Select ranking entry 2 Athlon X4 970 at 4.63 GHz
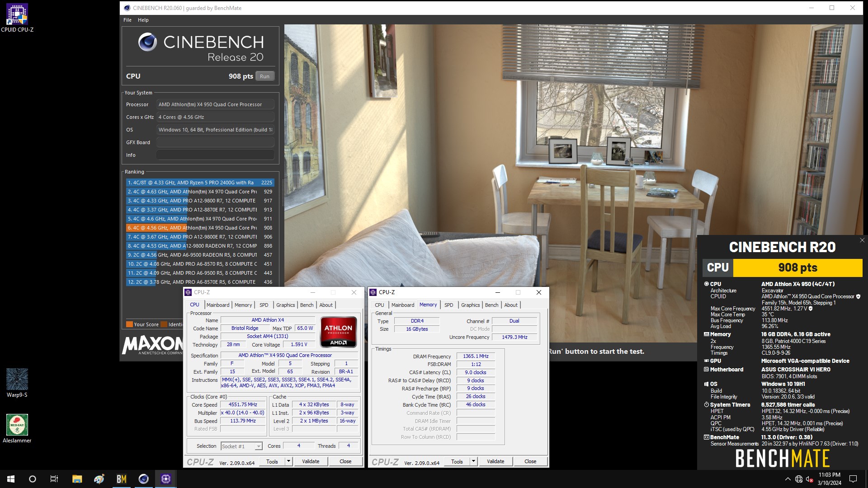The image size is (868, 488). (x=200, y=192)
